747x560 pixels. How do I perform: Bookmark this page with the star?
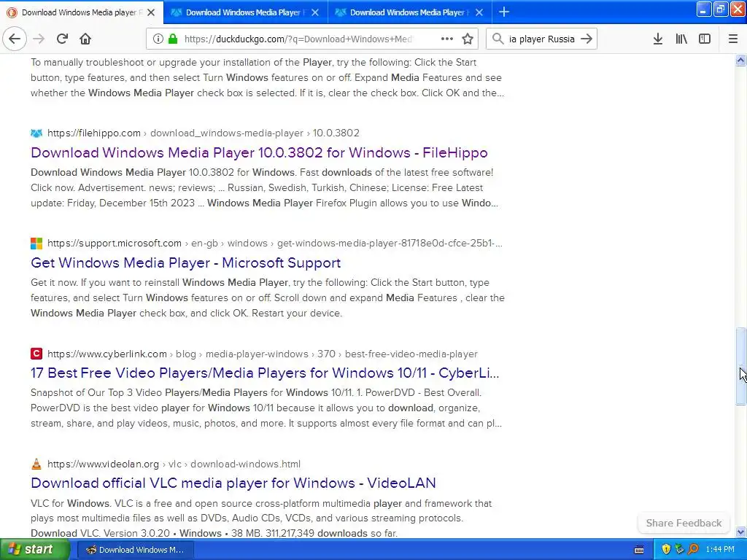click(x=468, y=39)
